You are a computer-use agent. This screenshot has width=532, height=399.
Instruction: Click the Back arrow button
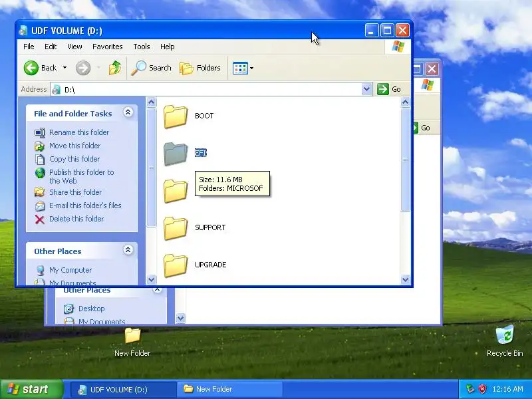point(31,68)
